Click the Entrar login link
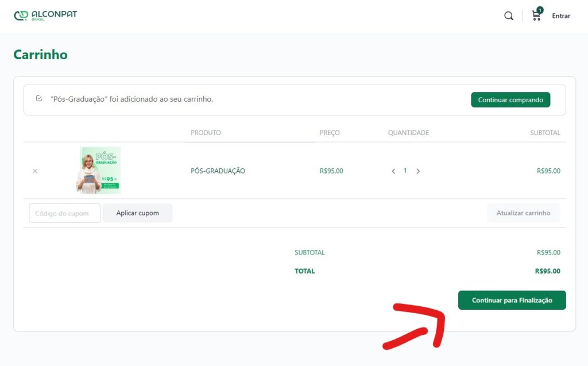The width and height of the screenshot is (588, 366). (x=561, y=16)
